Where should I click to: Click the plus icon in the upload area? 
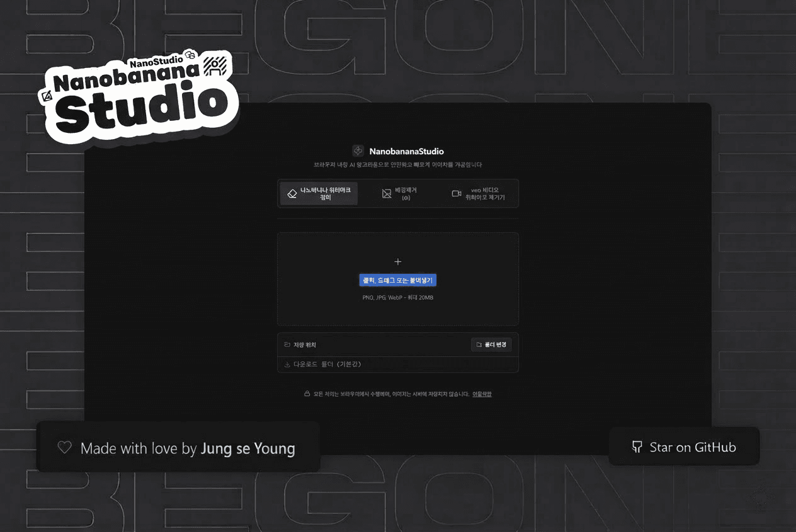[x=397, y=261]
